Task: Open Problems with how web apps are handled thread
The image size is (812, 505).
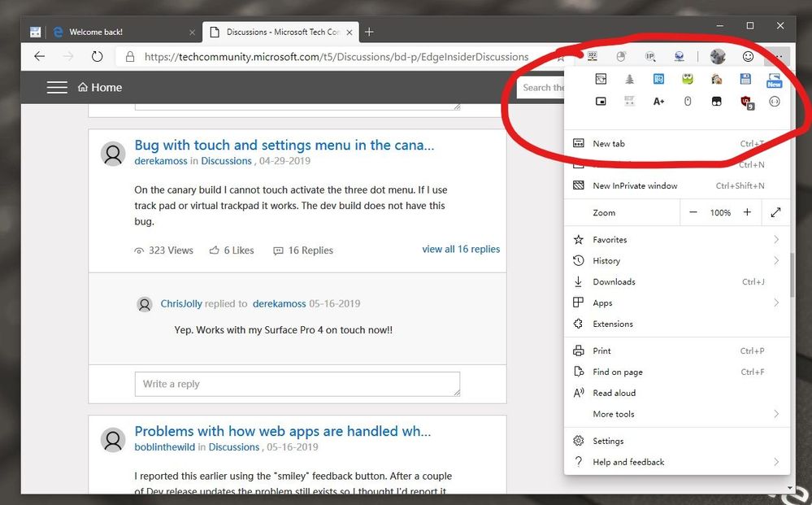Action: point(283,431)
